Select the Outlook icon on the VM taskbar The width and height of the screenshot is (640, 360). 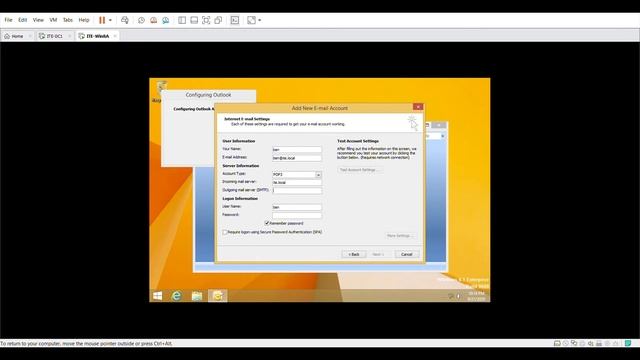pyautogui.click(x=218, y=296)
